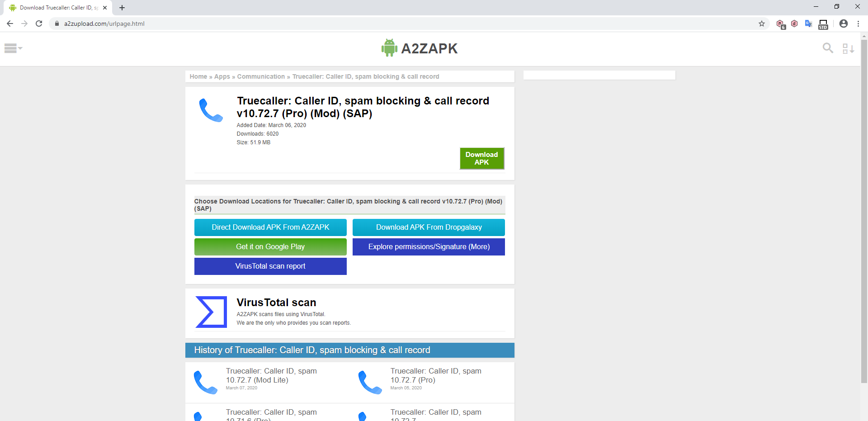The image size is (868, 421).
Task: Click the sort-by-downloads icon near search
Action: point(848,48)
